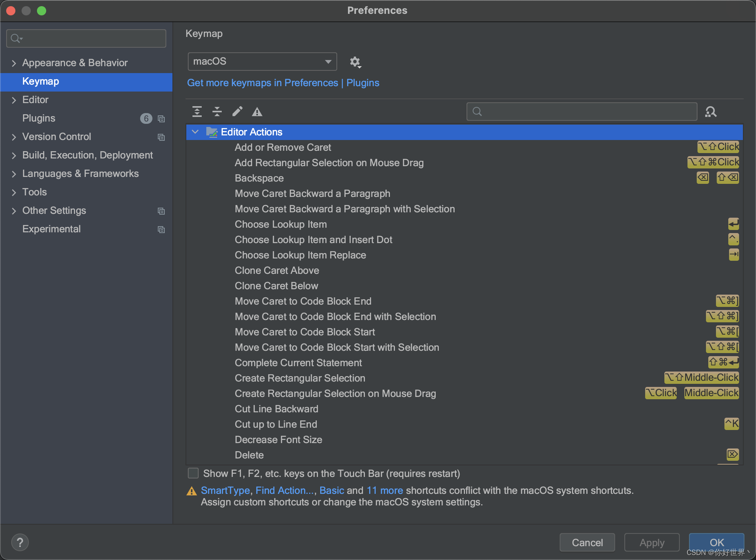Expand the Languages & Frameworks section

pos(14,174)
